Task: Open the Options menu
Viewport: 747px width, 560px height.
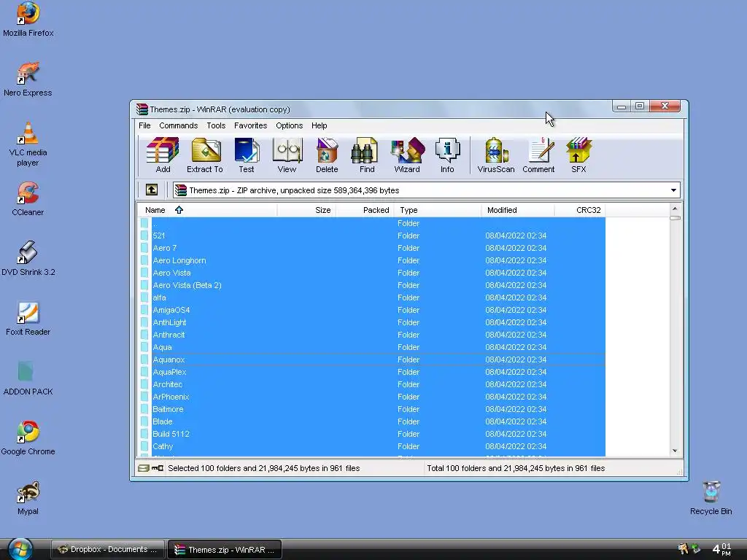Action: point(289,125)
